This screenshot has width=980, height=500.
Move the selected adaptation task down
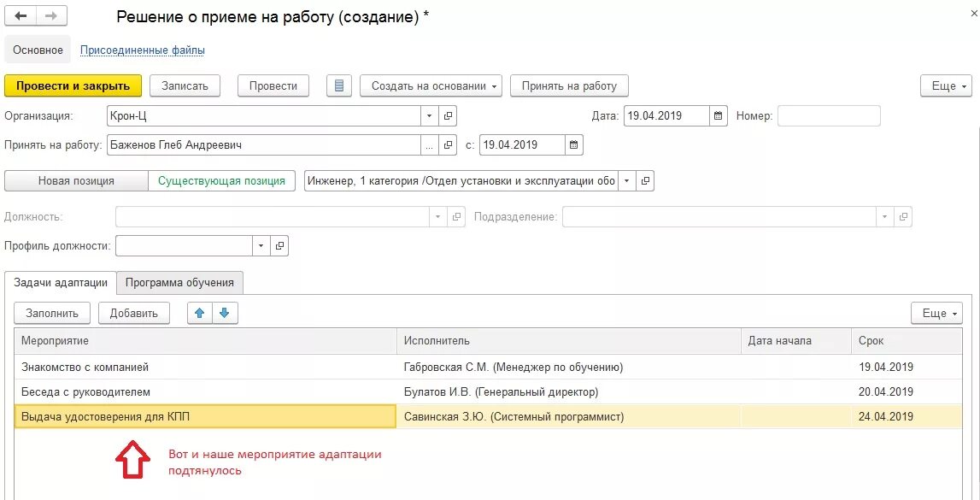click(225, 313)
